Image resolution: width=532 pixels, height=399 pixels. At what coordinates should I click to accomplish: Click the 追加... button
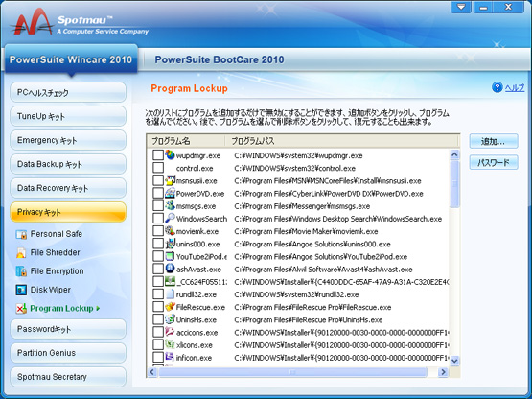[494, 141]
